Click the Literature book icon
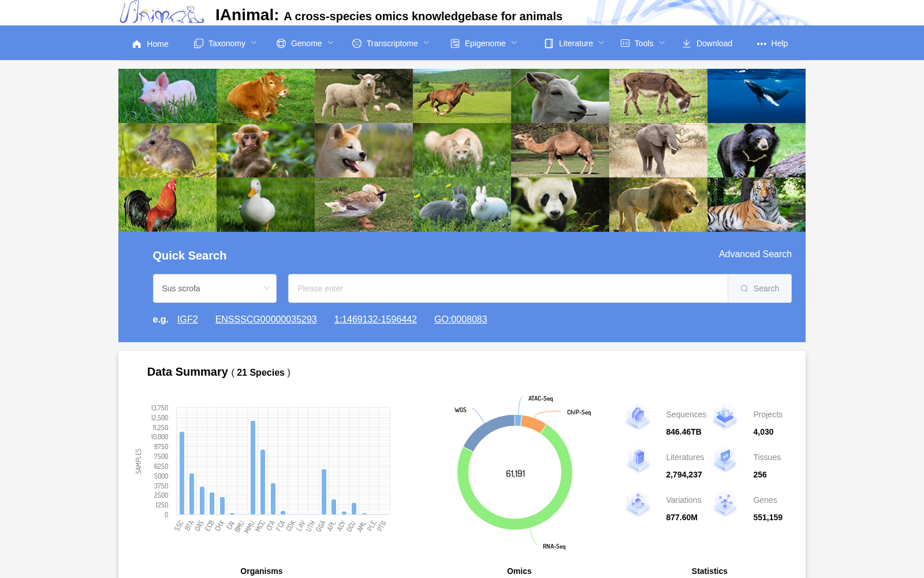The height and width of the screenshot is (578, 924). tap(549, 43)
